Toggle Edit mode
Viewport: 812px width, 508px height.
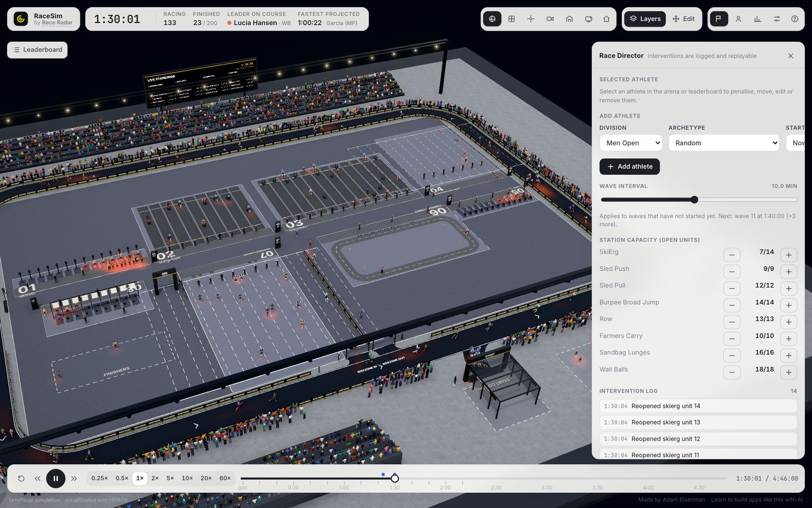684,19
